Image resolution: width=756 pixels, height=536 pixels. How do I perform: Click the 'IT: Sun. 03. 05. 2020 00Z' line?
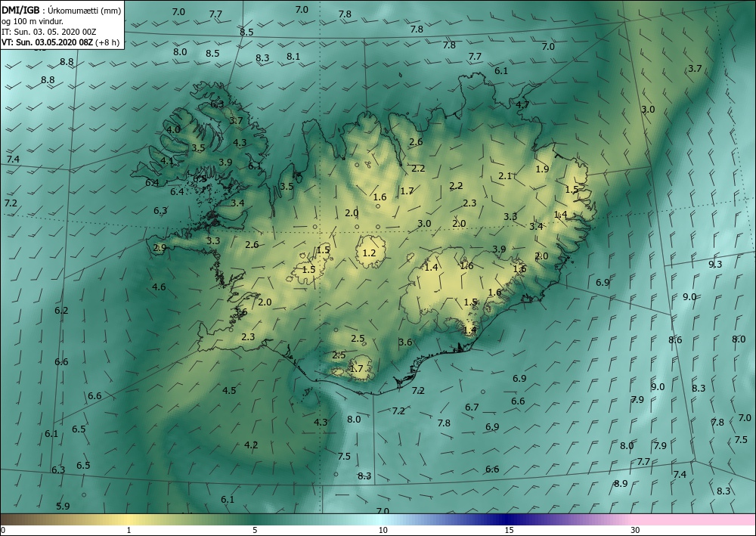pyautogui.click(x=48, y=32)
